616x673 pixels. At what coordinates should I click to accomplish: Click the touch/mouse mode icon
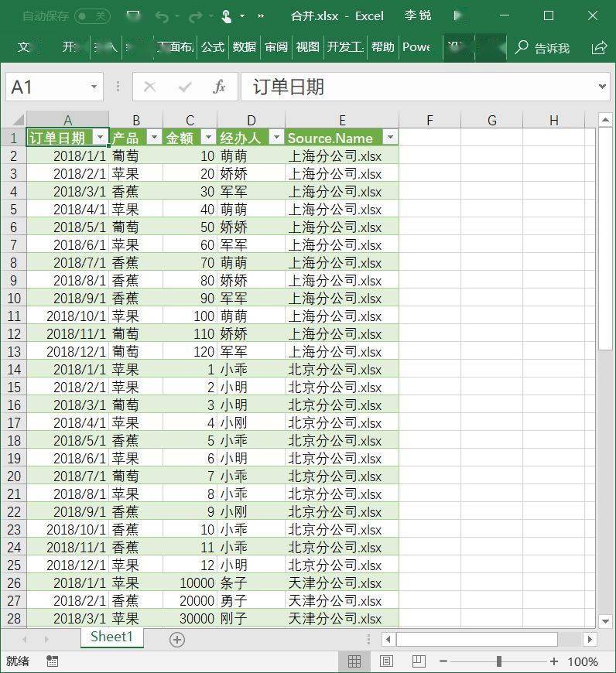tap(226, 16)
